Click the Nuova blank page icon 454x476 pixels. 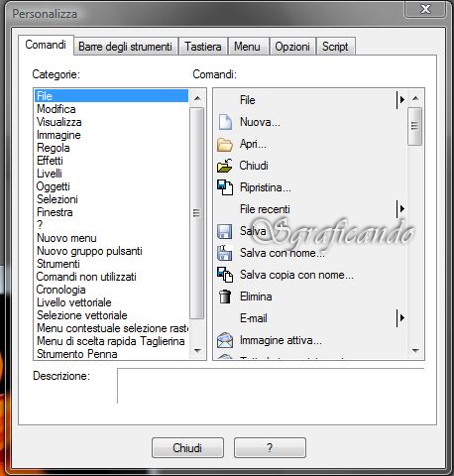tap(225, 122)
